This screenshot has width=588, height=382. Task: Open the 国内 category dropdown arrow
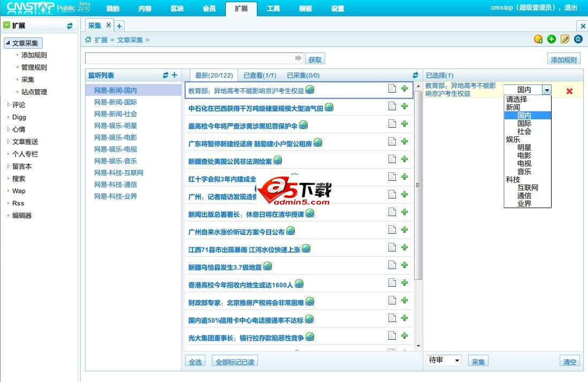(x=547, y=90)
